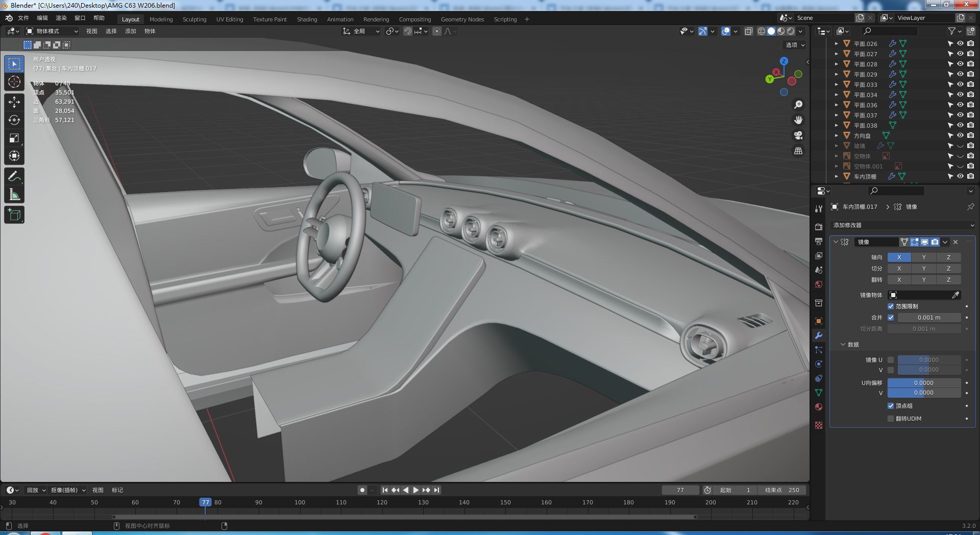Open the 物体模式 mode dropdown
Viewport: 980px width, 535px height.
tap(52, 31)
